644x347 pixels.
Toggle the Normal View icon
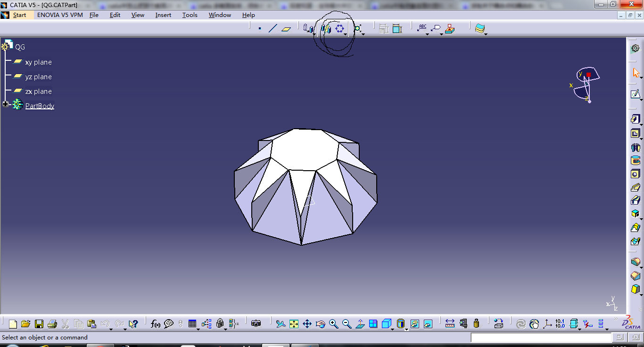(360, 324)
